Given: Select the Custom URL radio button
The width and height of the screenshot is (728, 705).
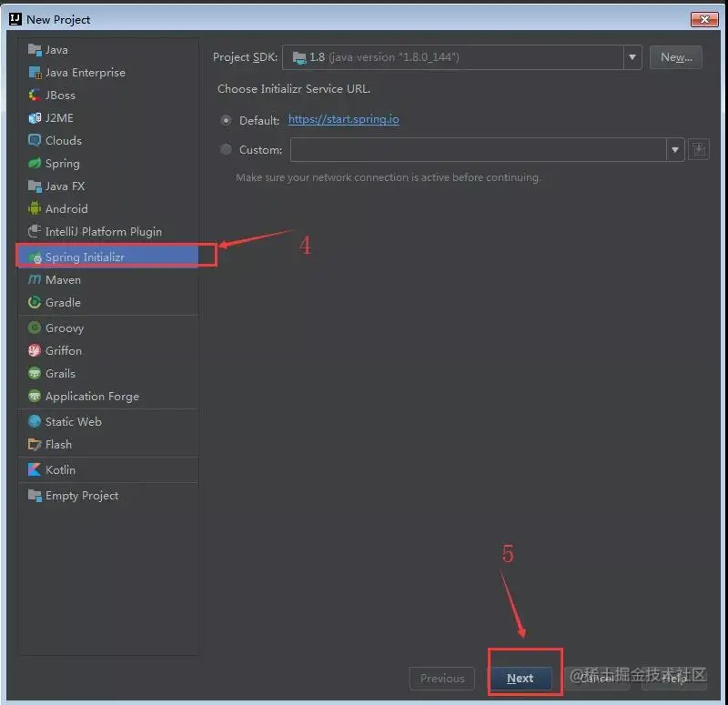Looking at the screenshot, I should (x=226, y=149).
